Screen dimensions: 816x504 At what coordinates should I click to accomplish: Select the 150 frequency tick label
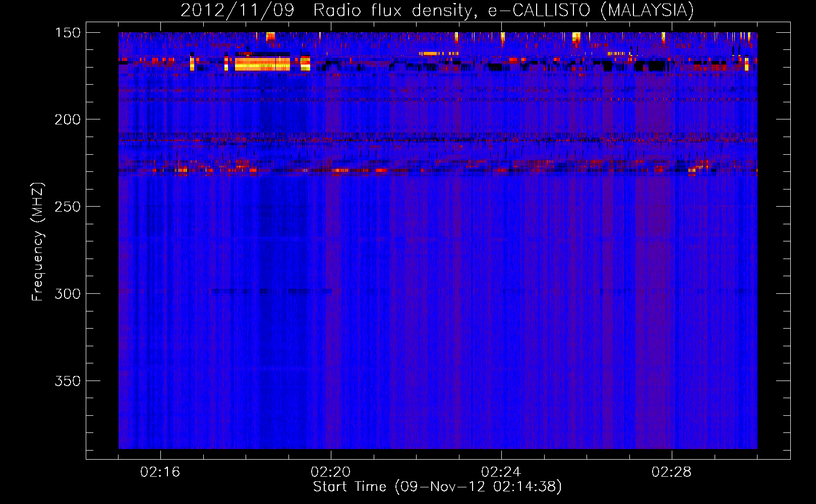coord(68,33)
